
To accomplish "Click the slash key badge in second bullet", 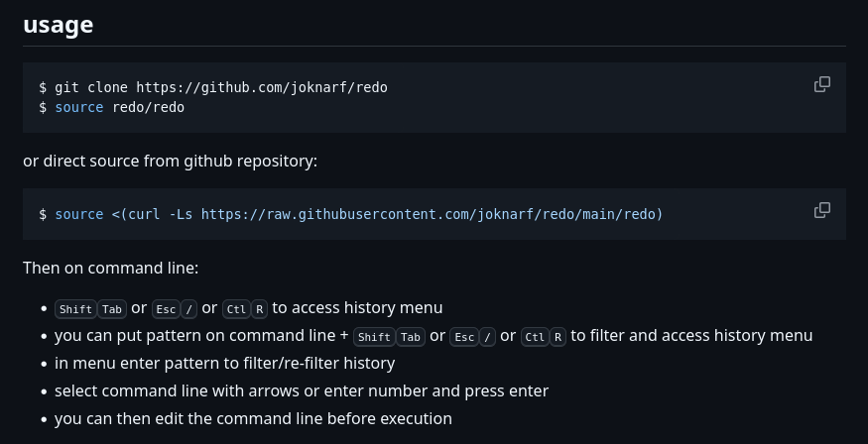I will click(x=487, y=336).
